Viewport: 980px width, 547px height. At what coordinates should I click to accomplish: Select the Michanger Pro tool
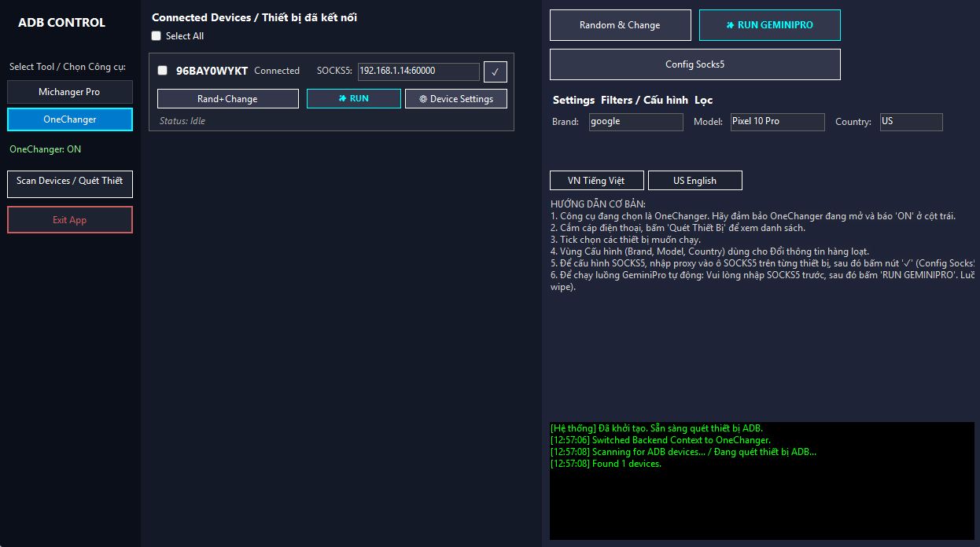(70, 92)
